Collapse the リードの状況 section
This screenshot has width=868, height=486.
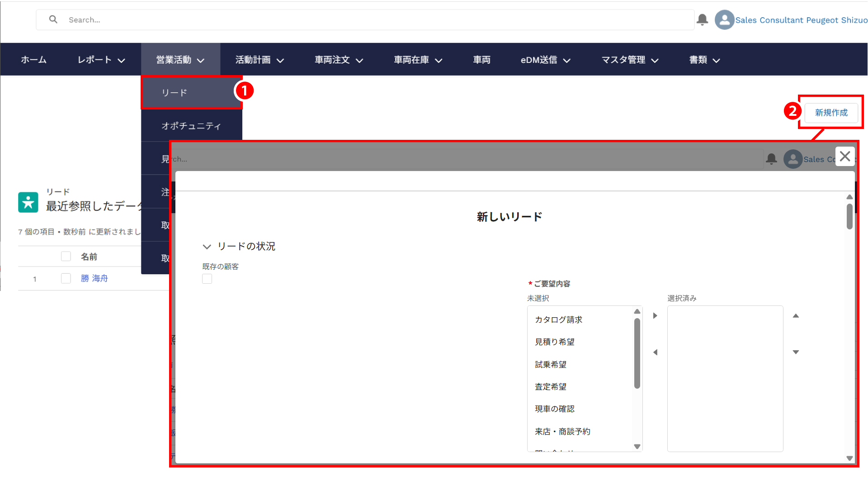[207, 247]
